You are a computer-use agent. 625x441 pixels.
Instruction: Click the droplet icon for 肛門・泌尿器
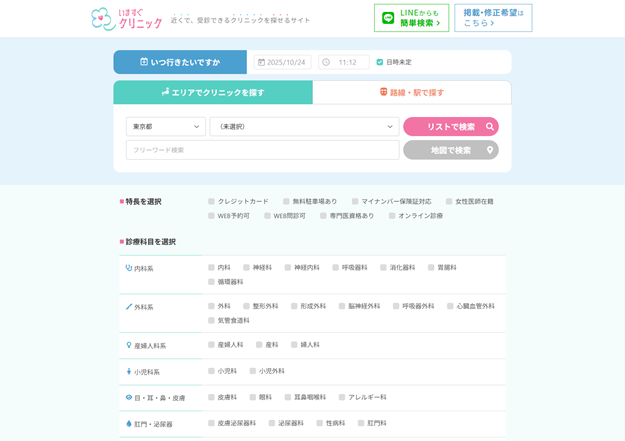tap(128, 424)
